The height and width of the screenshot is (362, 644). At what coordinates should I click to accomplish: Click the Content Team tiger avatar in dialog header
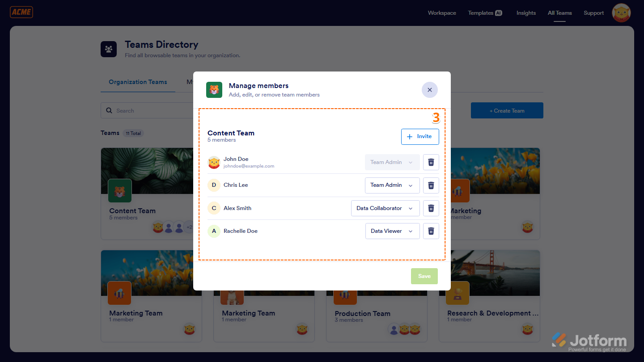click(214, 89)
